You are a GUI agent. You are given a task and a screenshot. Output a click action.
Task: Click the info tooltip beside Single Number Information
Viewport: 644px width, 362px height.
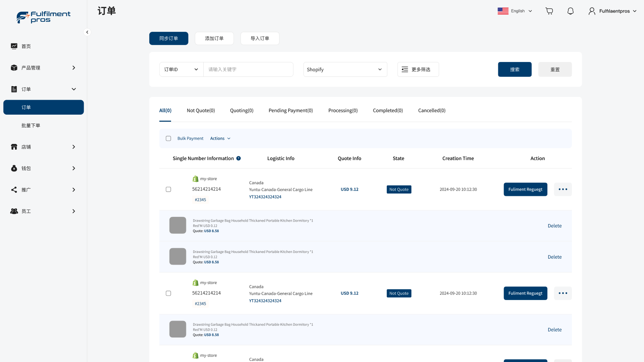[239, 158]
